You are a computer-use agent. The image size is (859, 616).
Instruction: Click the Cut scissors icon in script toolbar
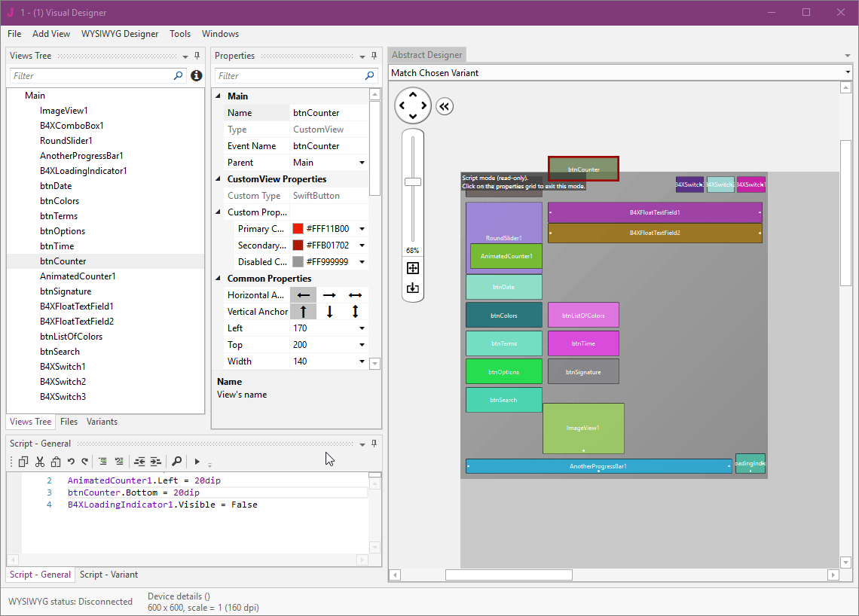point(39,462)
